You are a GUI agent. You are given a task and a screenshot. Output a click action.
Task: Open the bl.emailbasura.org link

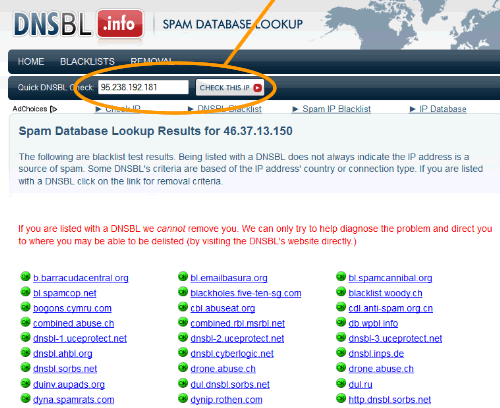click(x=229, y=278)
